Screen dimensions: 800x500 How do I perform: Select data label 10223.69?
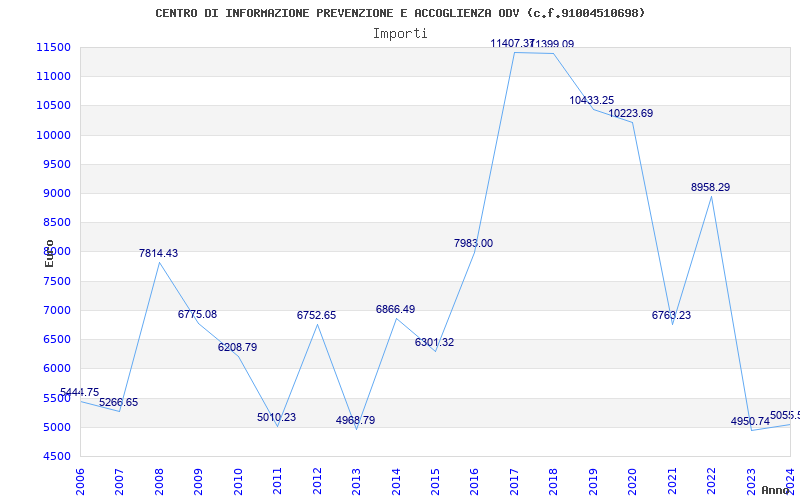pyautogui.click(x=631, y=113)
